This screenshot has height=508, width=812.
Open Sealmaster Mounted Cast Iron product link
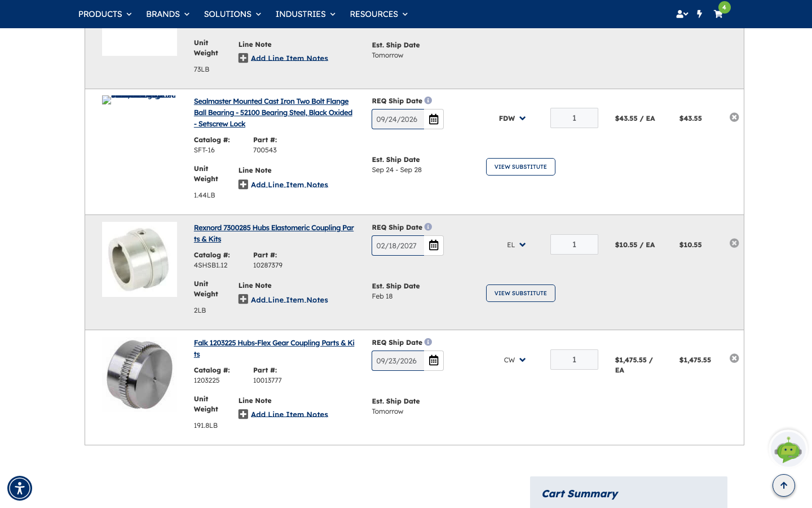[273, 113]
